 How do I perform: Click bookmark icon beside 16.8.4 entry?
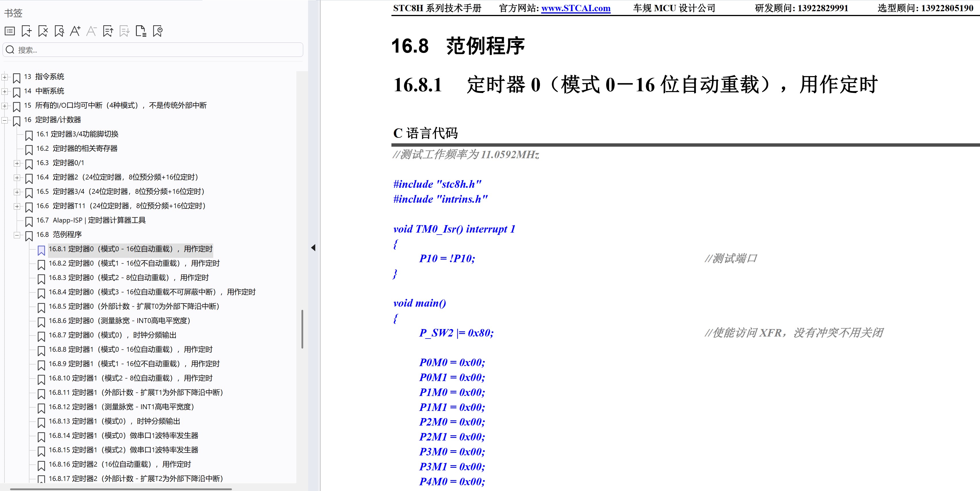click(41, 293)
